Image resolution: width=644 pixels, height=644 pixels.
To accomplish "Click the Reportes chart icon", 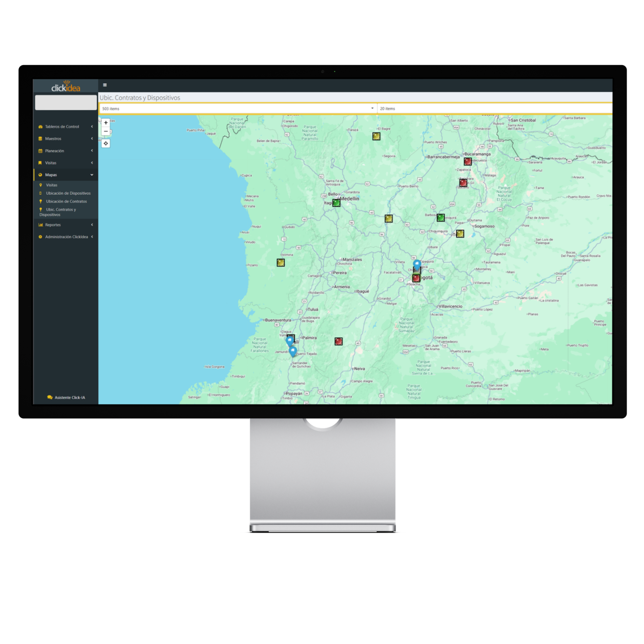I will 41,225.
